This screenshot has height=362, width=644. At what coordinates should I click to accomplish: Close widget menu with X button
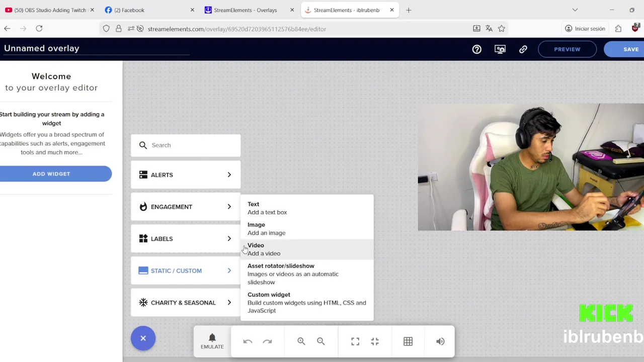pyautogui.click(x=143, y=338)
